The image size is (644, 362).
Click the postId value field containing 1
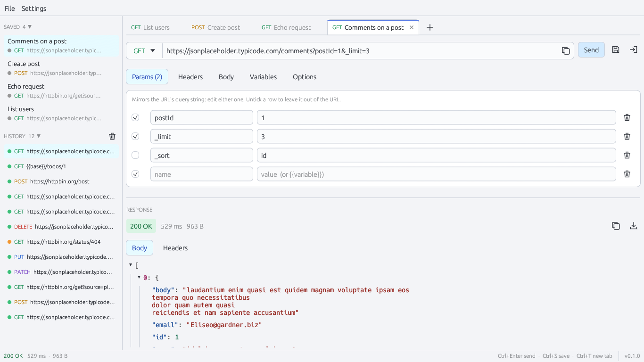[x=437, y=117]
